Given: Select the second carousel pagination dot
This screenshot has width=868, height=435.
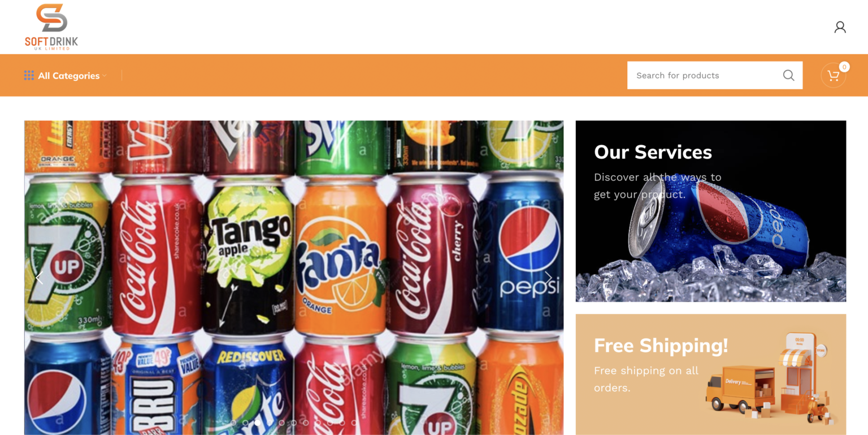Looking at the screenshot, I should [x=245, y=423].
